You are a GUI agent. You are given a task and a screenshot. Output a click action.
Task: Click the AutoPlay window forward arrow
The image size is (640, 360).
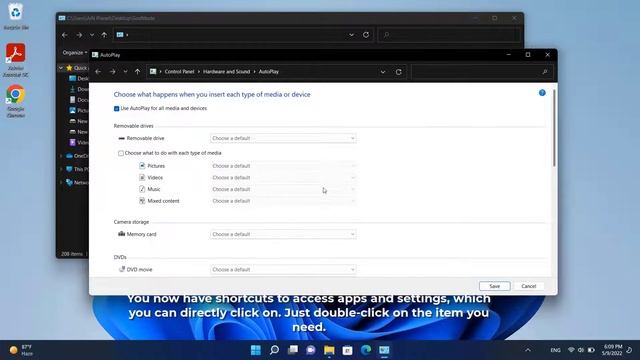point(112,72)
